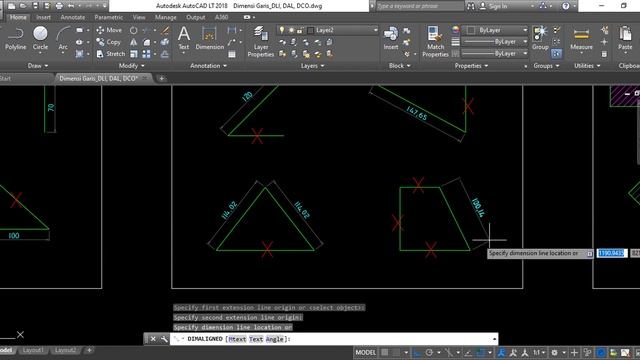Screen dimensions: 640x360
Task: Open Layer Properties manager
Action: [x=260, y=41]
